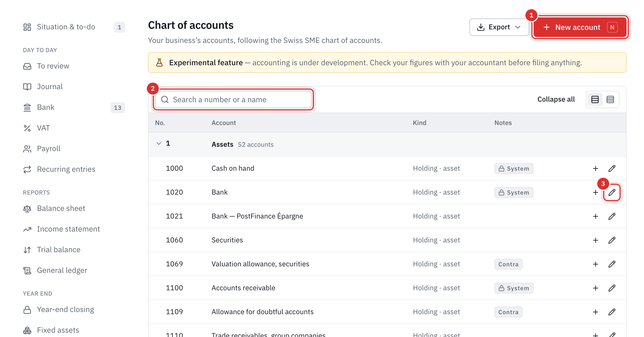This screenshot has height=337, width=644.
Task: Click the plus icon in the 1020 Bank row
Action: (x=595, y=192)
